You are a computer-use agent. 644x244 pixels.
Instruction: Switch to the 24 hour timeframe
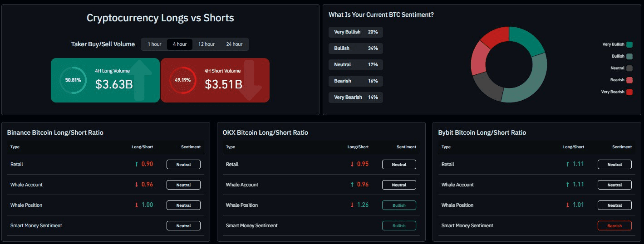pyautogui.click(x=234, y=44)
